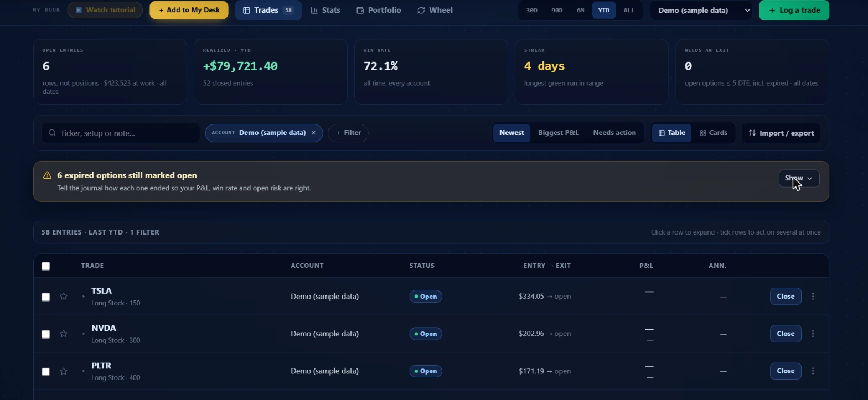Open the Portfolio tab

379,11
